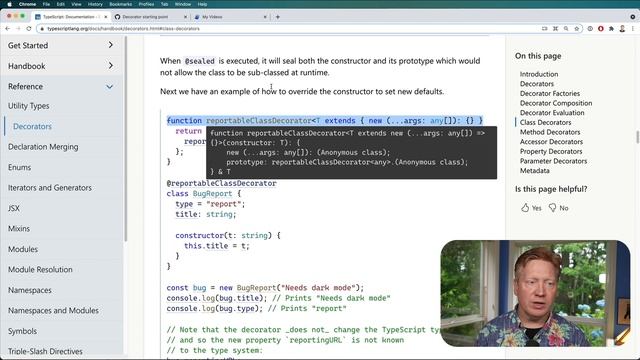Jump to Method Decorators section
The image size is (640, 360).
[550, 132]
